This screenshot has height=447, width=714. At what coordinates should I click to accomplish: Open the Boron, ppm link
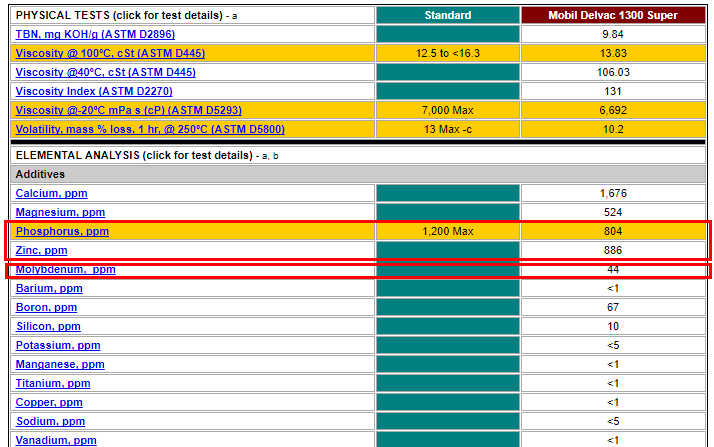[46, 307]
